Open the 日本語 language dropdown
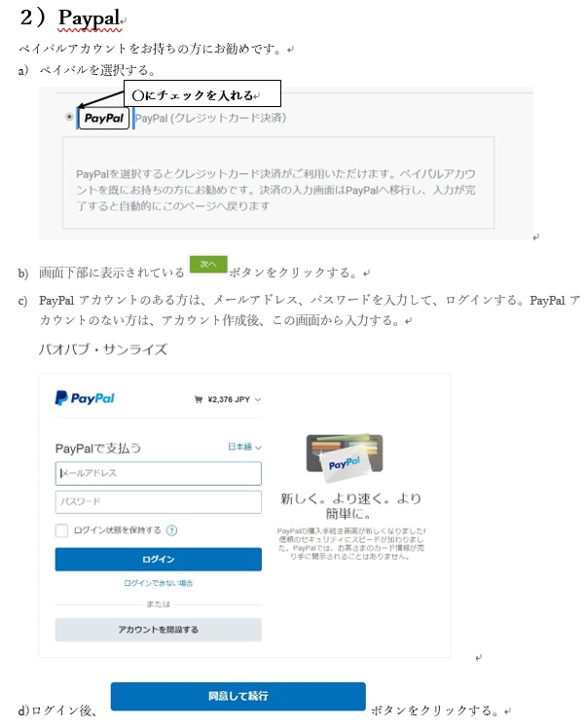The height and width of the screenshot is (728, 586). point(244,447)
